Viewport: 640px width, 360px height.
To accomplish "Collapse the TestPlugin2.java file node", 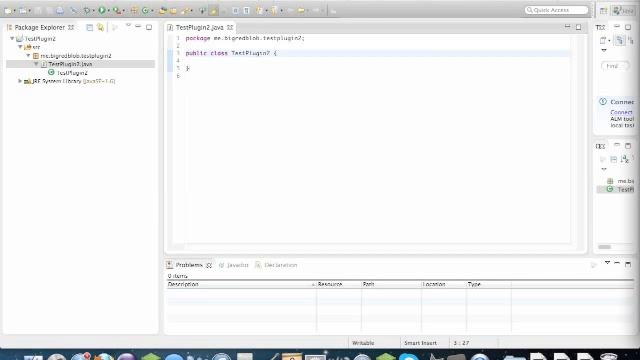I will tap(36, 64).
